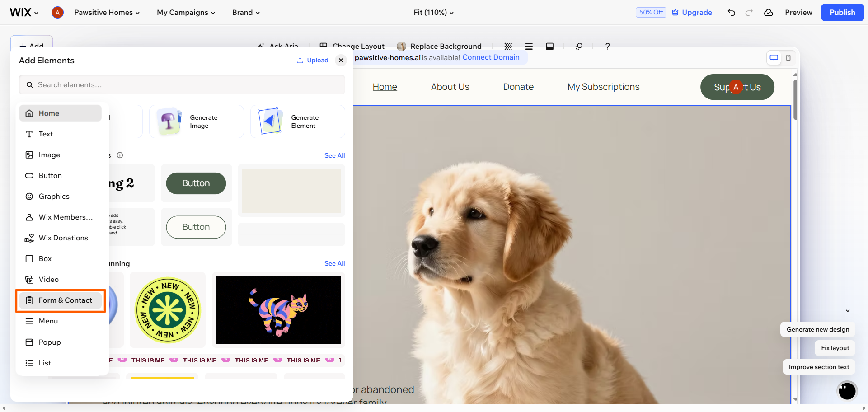Screen dimensions: 868x412
Task: Click See All next to the info icon
Action: click(334, 155)
